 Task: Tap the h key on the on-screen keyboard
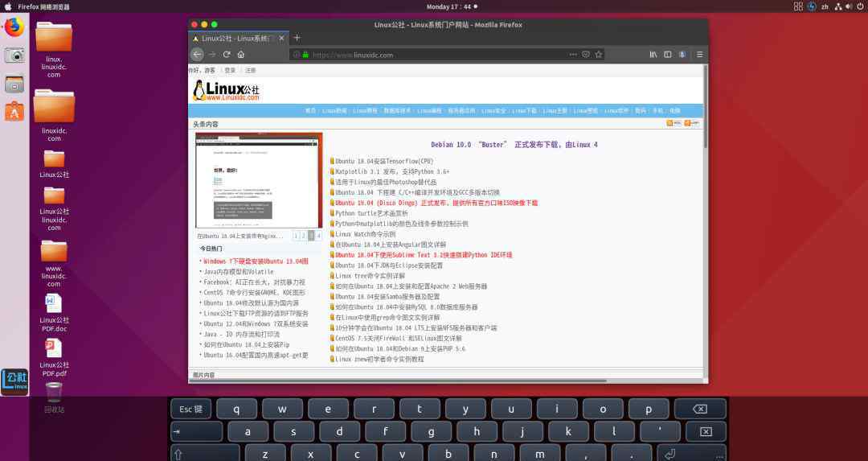(477, 431)
